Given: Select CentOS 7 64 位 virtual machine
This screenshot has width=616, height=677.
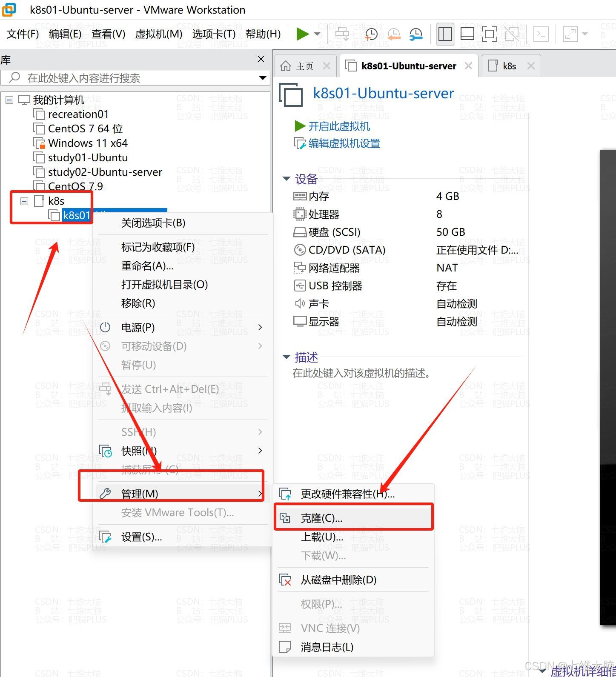Looking at the screenshot, I should 85,129.
